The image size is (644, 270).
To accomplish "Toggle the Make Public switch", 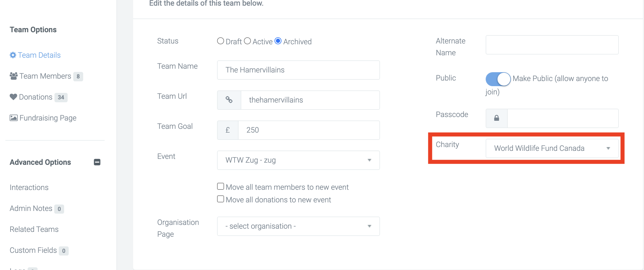I will [x=498, y=79].
